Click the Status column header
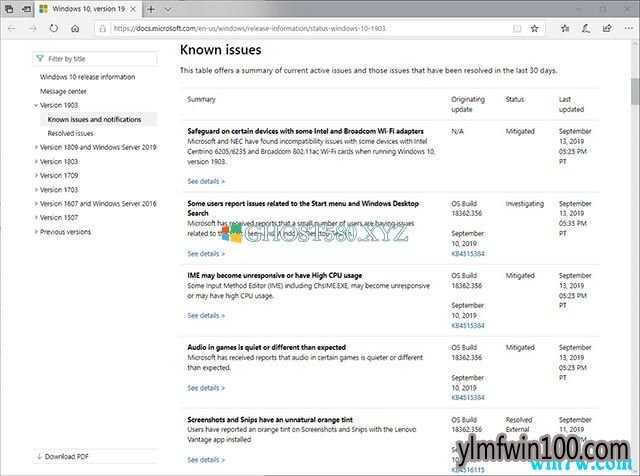Viewport: 640px width, 476px height. (515, 99)
